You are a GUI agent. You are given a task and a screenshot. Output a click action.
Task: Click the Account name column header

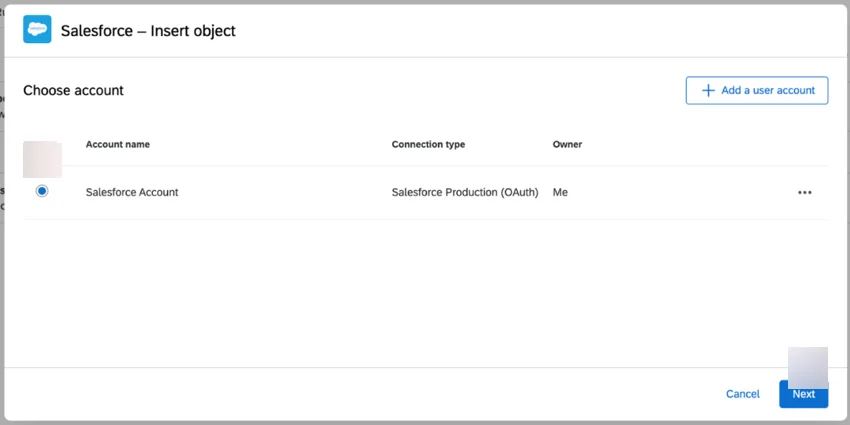118,144
